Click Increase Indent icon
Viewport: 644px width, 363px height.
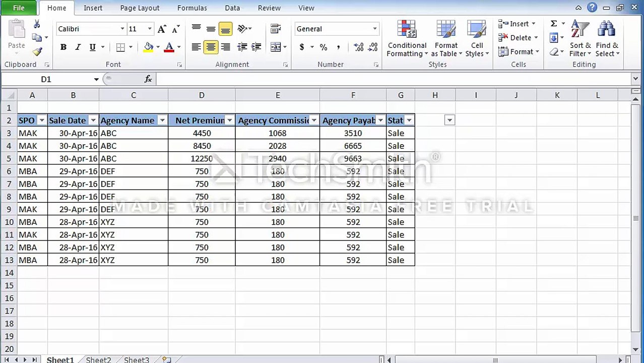point(256,47)
